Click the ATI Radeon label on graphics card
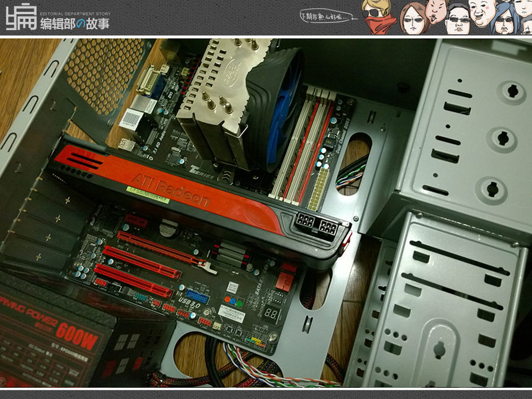 point(170,190)
